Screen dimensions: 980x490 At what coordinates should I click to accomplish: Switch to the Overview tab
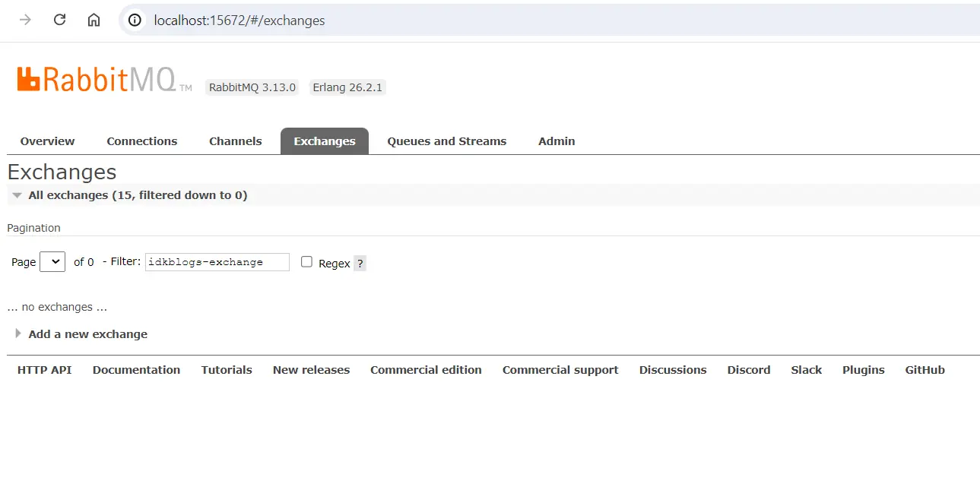[48, 141]
